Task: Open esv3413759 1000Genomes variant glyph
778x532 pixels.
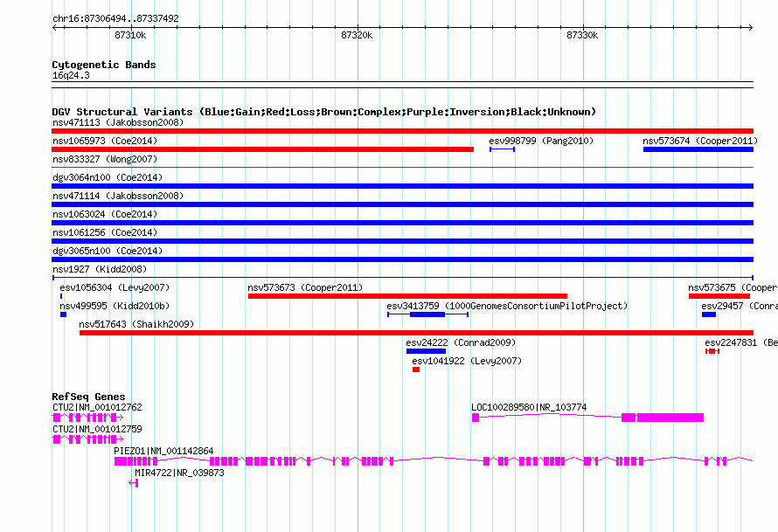Action: 427,314
